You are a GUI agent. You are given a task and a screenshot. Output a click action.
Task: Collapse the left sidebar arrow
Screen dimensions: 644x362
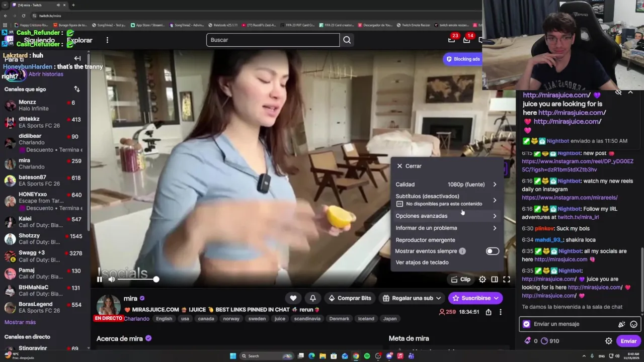(x=77, y=58)
